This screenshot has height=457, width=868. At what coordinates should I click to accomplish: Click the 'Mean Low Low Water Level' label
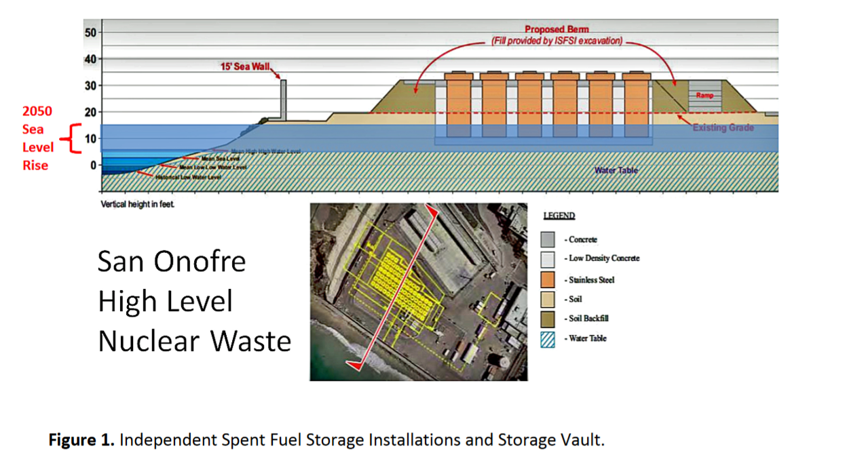pyautogui.click(x=212, y=166)
